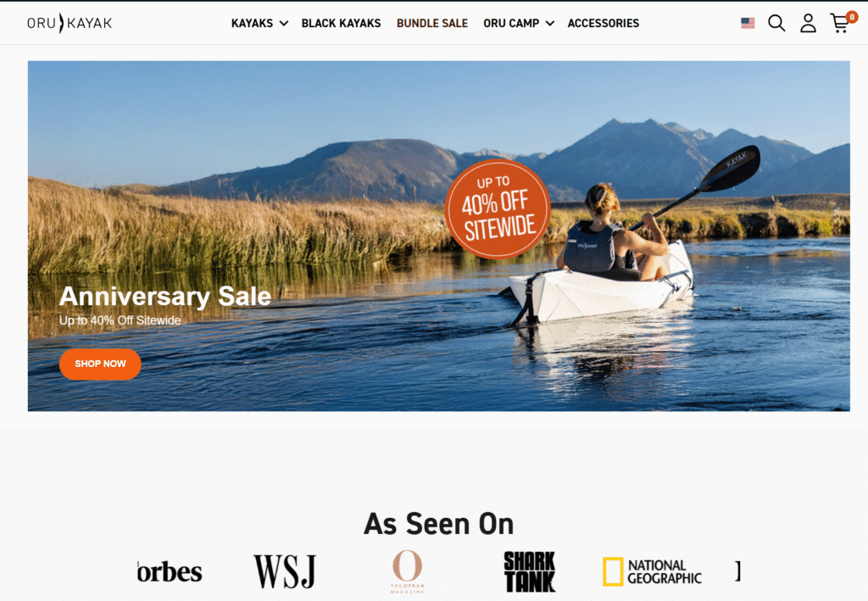Viewport: 868px width, 601px height.
Task: Open the user account icon
Action: tap(808, 23)
